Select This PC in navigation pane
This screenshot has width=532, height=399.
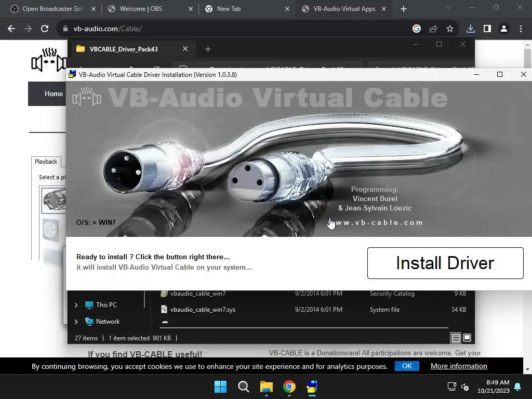tap(101, 304)
